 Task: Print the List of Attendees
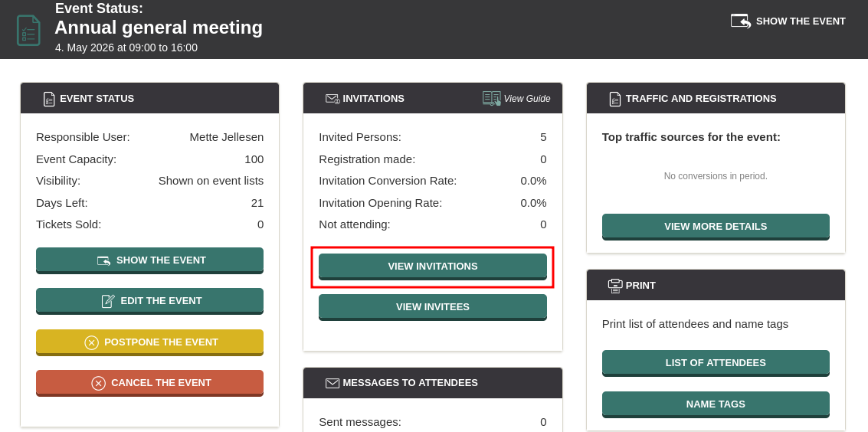(715, 363)
